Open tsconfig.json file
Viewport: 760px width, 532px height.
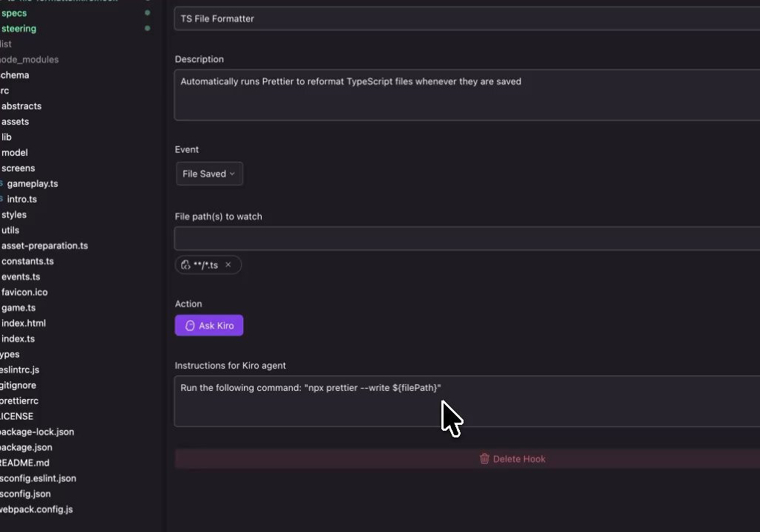[25, 494]
